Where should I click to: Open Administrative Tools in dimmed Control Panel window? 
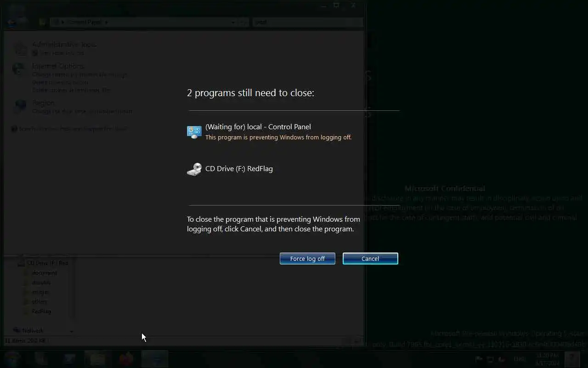tap(64, 45)
